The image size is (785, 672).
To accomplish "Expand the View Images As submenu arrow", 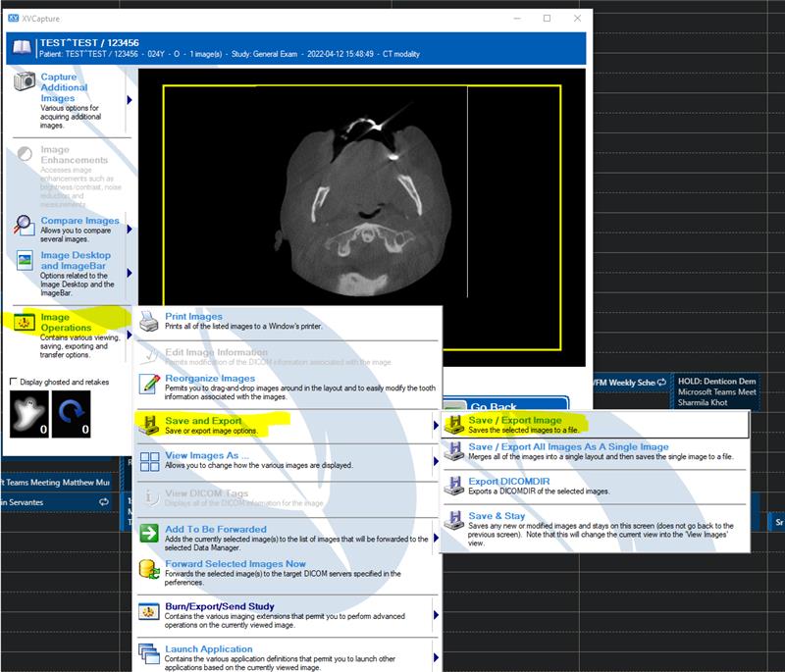I will [x=436, y=461].
